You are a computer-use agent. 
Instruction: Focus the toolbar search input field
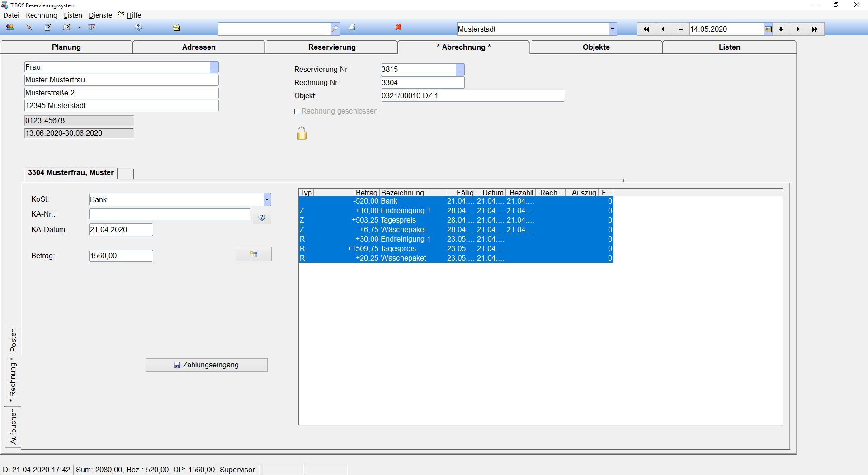(x=274, y=29)
